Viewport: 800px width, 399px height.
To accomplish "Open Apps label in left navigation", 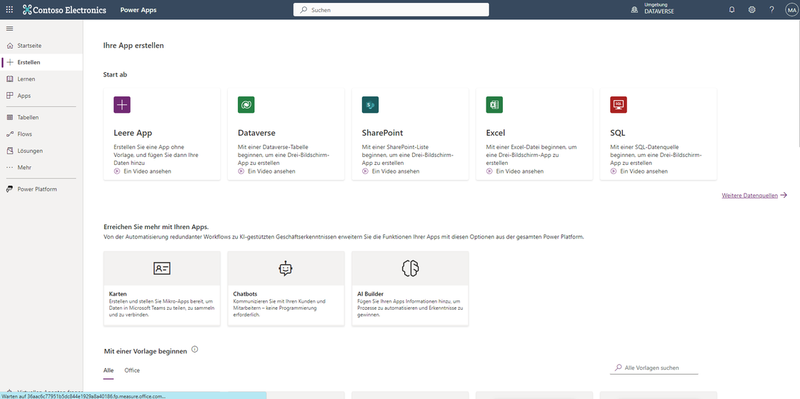I will click(x=24, y=95).
